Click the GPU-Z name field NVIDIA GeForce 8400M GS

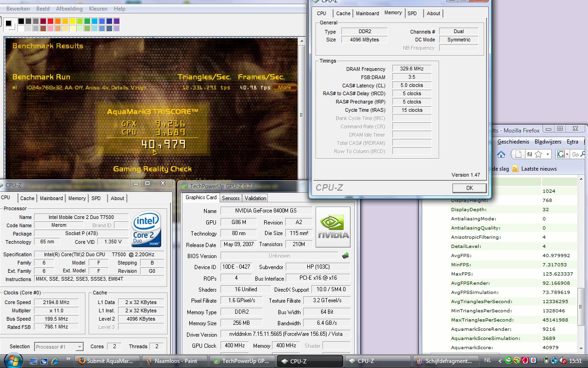point(266,211)
